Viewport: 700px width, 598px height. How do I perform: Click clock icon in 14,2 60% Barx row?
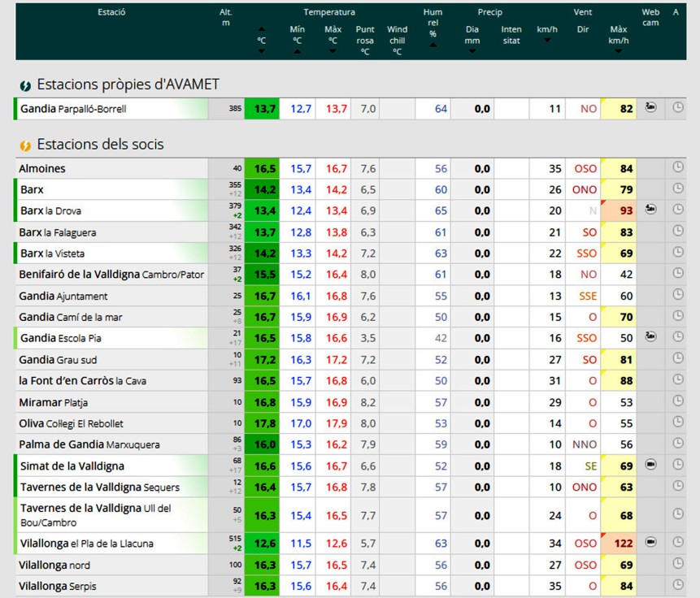(678, 188)
